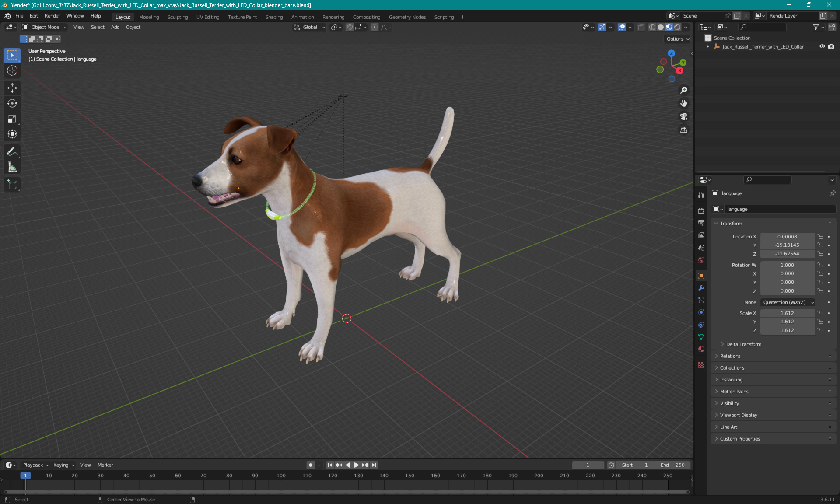Select the Select Box tool
The height and width of the screenshot is (504, 840).
click(x=12, y=55)
